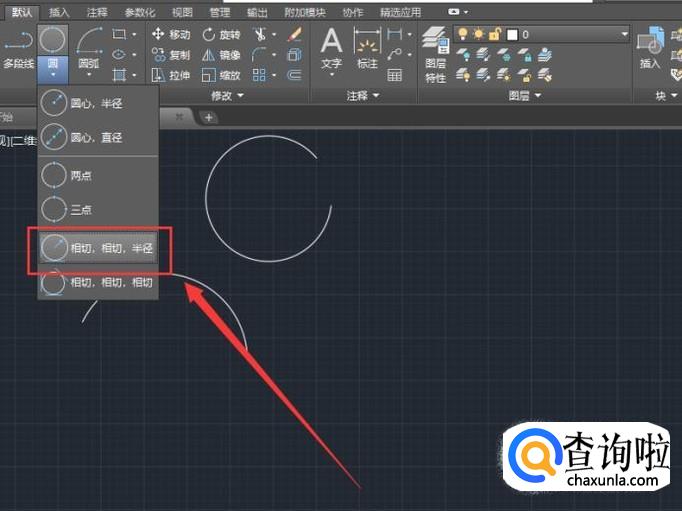This screenshot has height=511, width=682.
Task: Expand the Arc dropdown arrow
Action: pos(89,75)
